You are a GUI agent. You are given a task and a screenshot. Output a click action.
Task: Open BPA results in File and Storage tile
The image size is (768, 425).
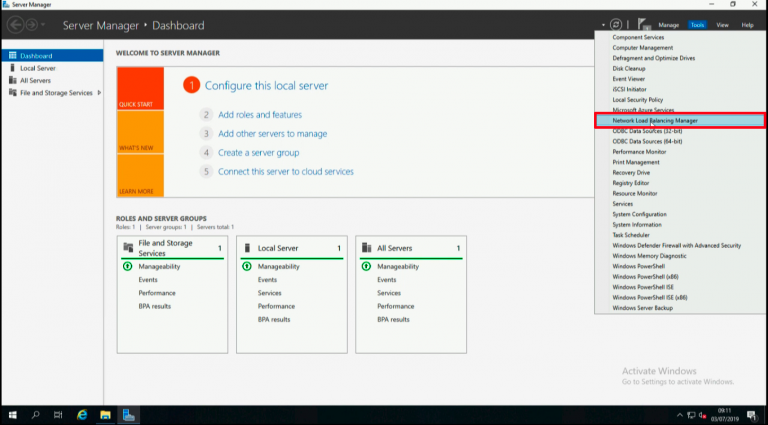pyautogui.click(x=155, y=306)
